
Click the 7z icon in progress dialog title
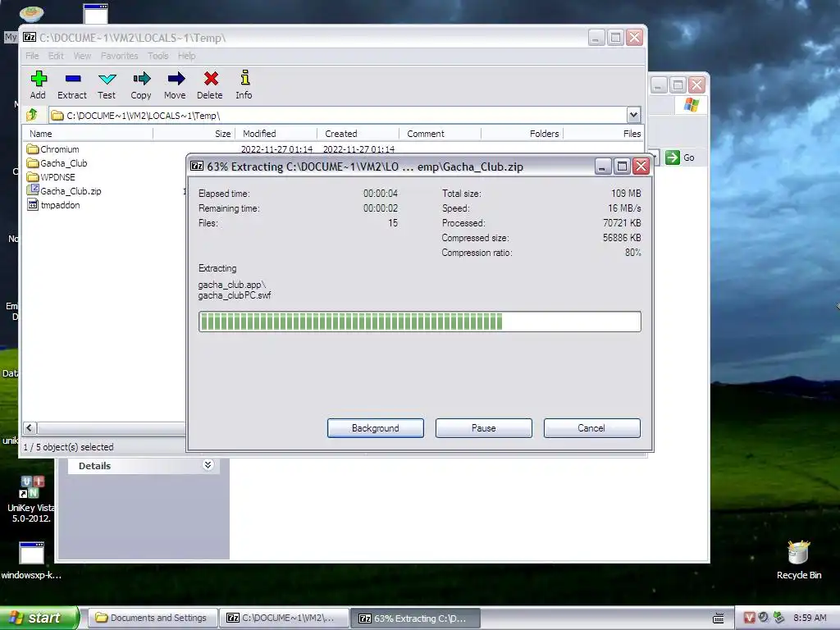pos(197,166)
